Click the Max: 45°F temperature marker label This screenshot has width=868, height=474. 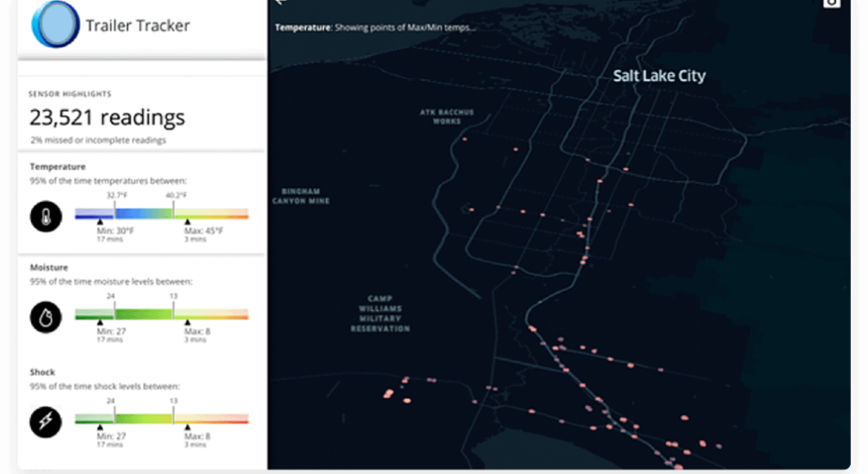(204, 230)
